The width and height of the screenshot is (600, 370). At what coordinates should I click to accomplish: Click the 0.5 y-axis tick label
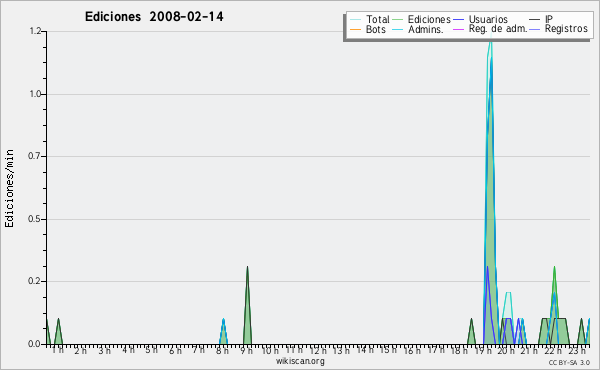click(35, 219)
